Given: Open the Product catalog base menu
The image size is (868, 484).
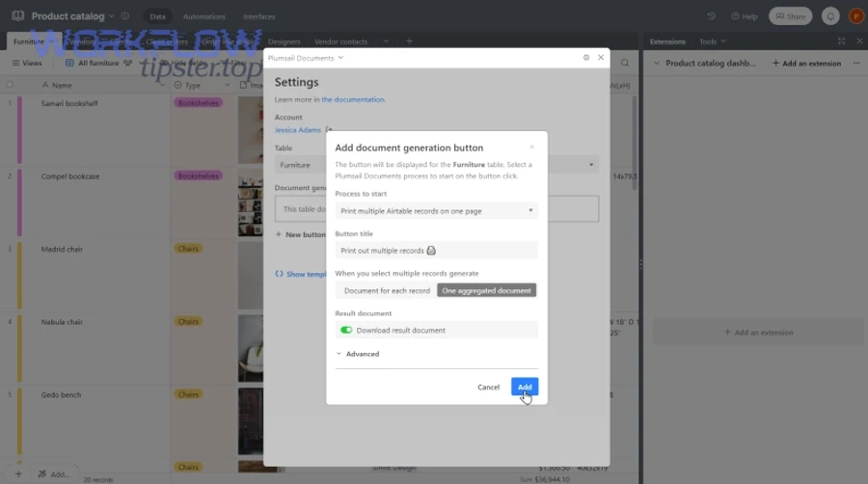Looking at the screenshot, I should point(72,16).
